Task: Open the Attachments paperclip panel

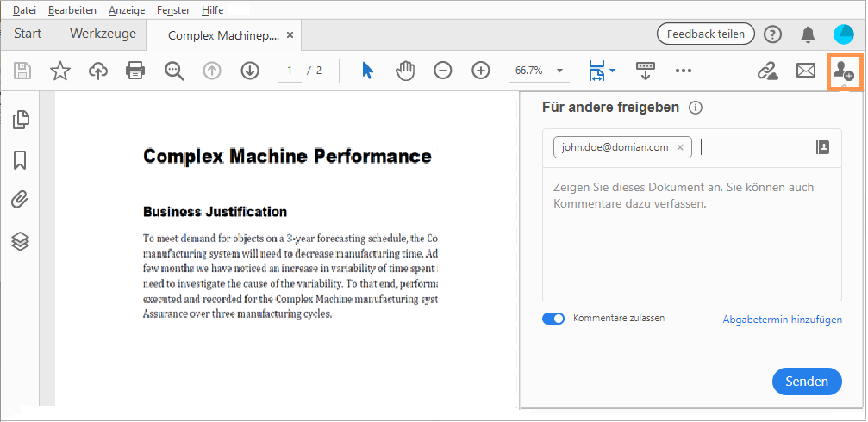Action: pyautogui.click(x=21, y=201)
